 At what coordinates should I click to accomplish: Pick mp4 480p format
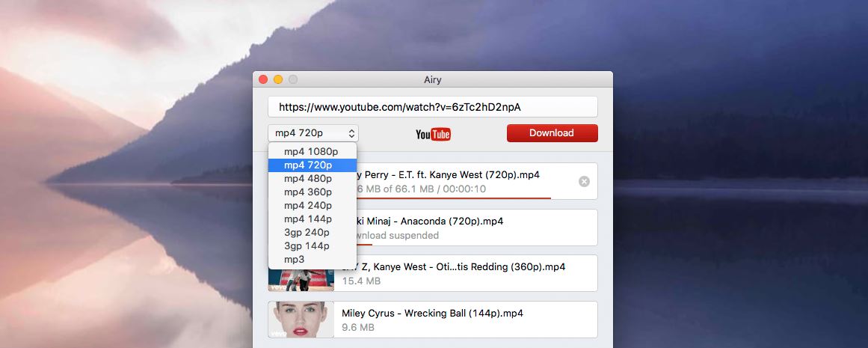[x=308, y=179]
